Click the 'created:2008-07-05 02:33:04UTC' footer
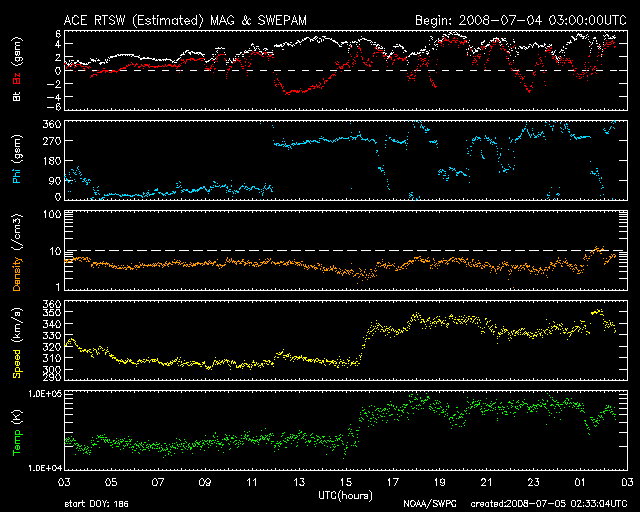This screenshot has width=640, height=512. click(549, 504)
